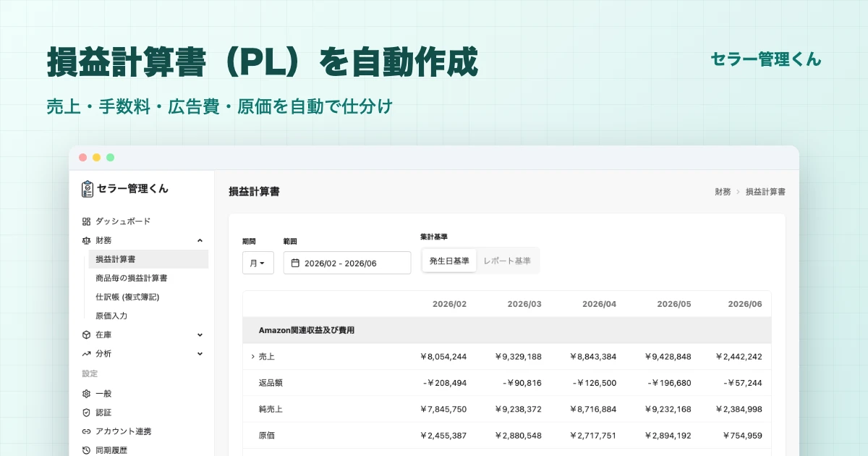Click the 財務 scales icon
The image size is (868, 456).
86,240
